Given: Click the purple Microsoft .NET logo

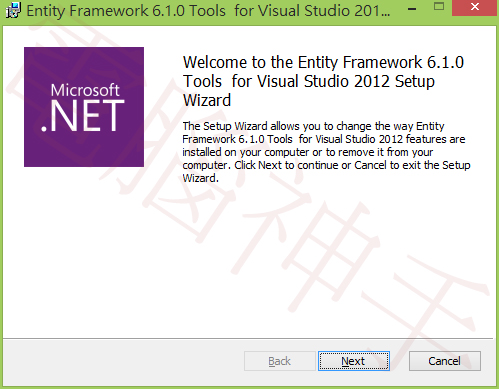Looking at the screenshot, I should (84, 107).
